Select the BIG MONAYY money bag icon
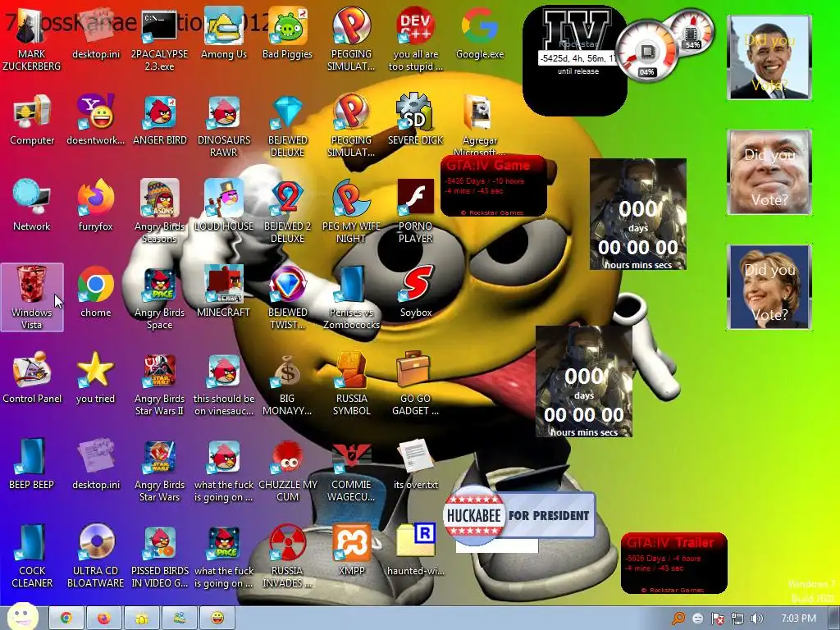Screen dimensions: 840x630 click(288, 384)
